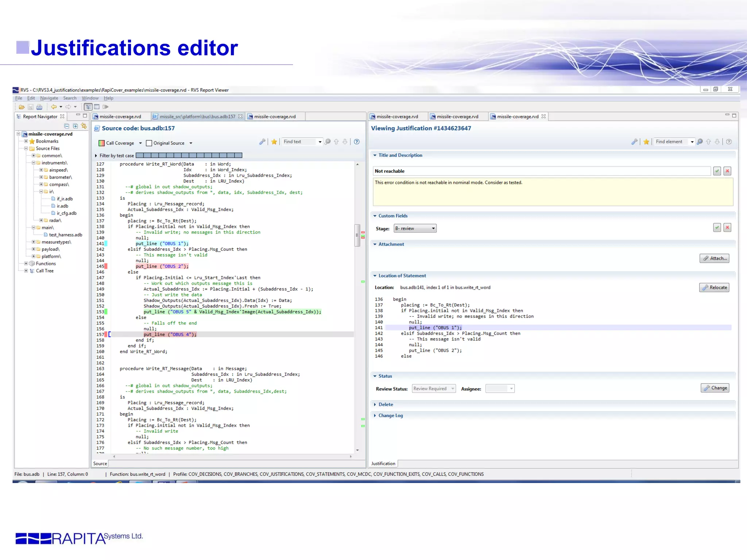Expand the Filter by test case section
The height and width of the screenshot is (560, 747).
point(96,156)
